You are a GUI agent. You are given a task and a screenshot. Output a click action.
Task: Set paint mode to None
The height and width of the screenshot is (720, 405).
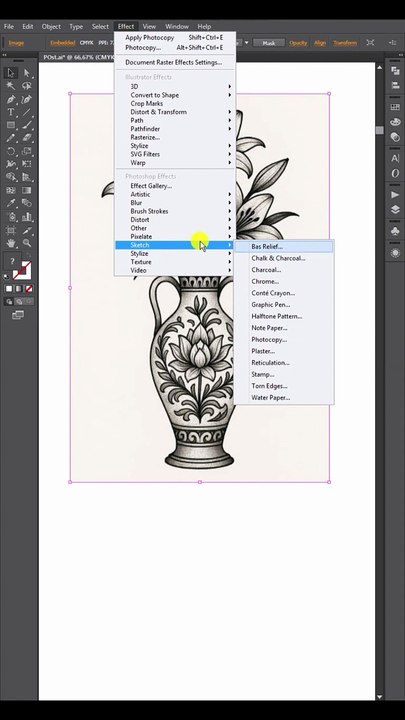click(x=29, y=289)
